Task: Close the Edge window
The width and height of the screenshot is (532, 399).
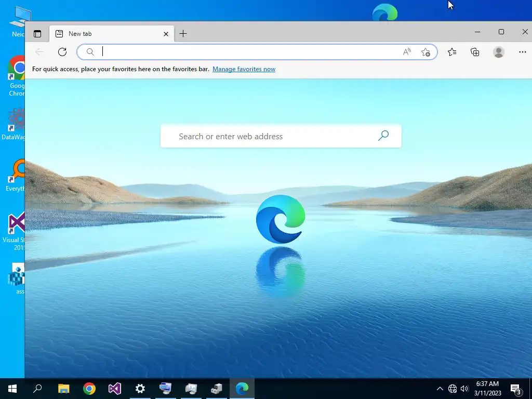Action: [x=525, y=32]
